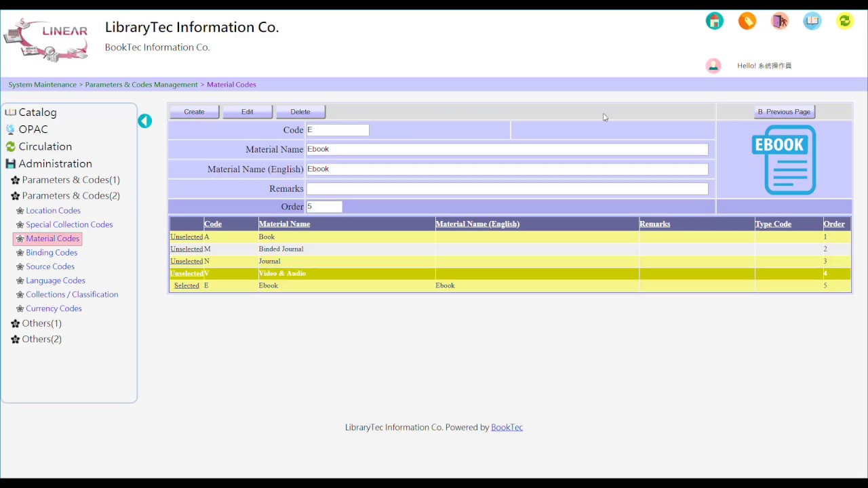Screen dimensions: 868x488
Task: Open Special Collection Codes page
Action: [69, 225]
